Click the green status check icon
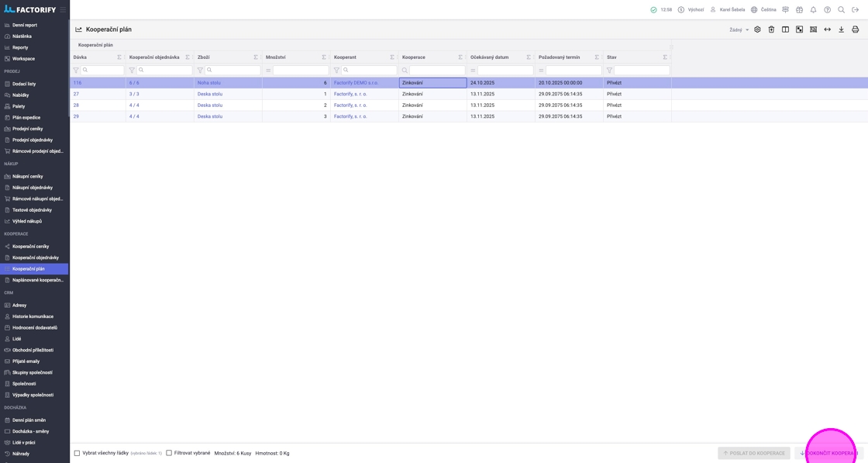 [653, 9]
